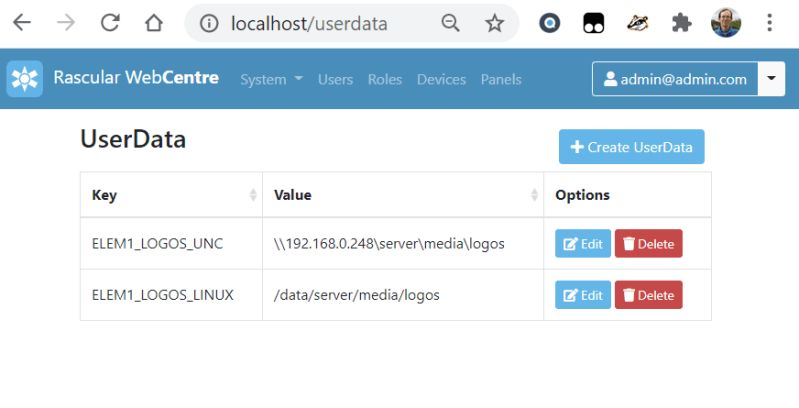Bookmark this page with the star icon
This screenshot has height=408, width=799.
click(x=494, y=23)
